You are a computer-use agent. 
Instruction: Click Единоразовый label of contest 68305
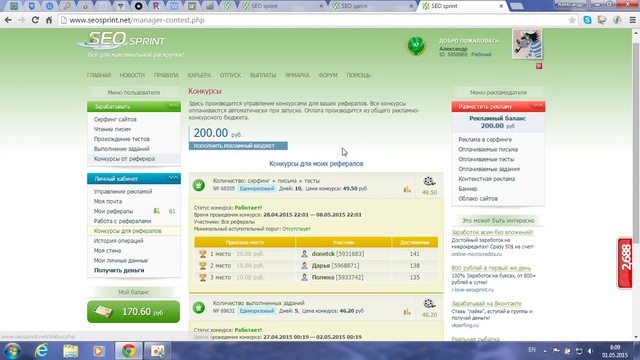[x=257, y=189]
